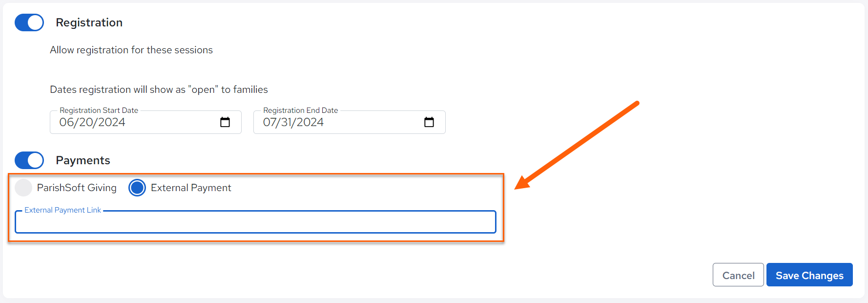Open the Registration Start Date calendar picker
Image resolution: width=868 pixels, height=303 pixels.
(225, 122)
